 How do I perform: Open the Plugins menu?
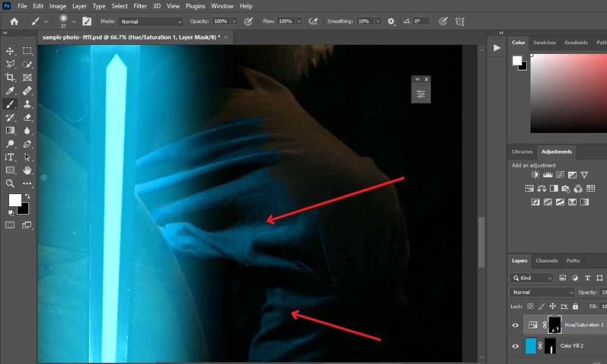195,6
